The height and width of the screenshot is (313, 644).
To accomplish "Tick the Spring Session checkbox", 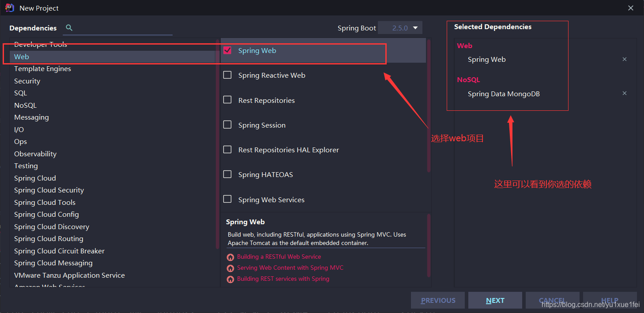I will pyautogui.click(x=227, y=125).
